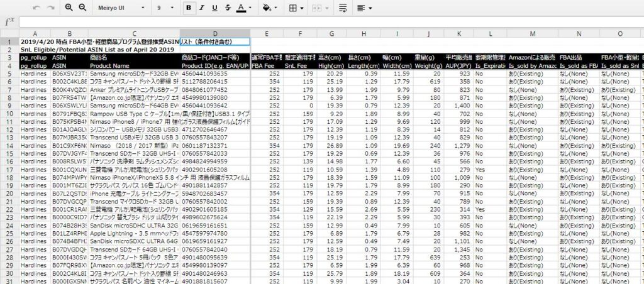This screenshot has height=284, width=644.
Task: Click height value 26.89
Action: [331, 145]
